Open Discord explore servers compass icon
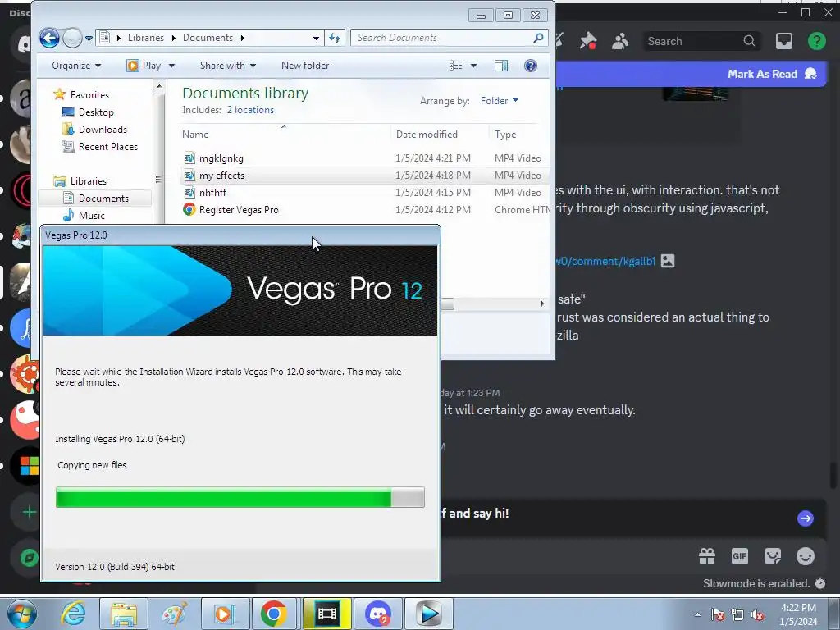Image resolution: width=840 pixels, height=630 pixels. tap(29, 558)
